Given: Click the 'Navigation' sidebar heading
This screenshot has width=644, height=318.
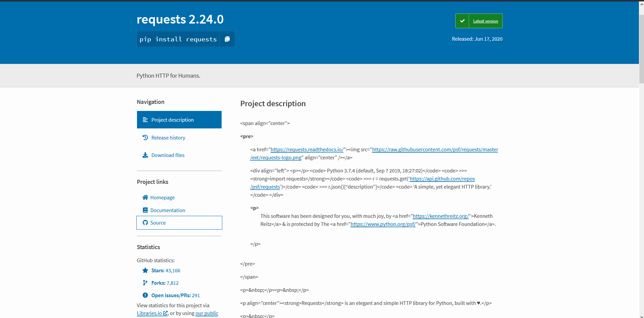Looking at the screenshot, I should click(x=150, y=102).
